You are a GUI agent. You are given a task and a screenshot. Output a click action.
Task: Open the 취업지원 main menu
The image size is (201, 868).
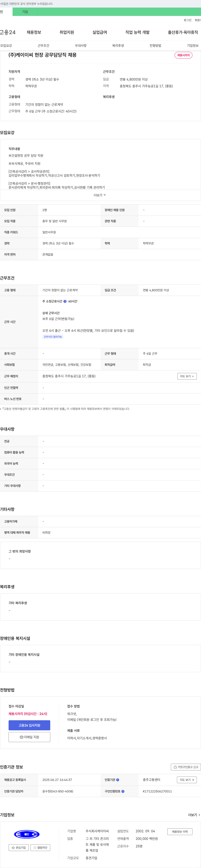pyautogui.click(x=67, y=32)
